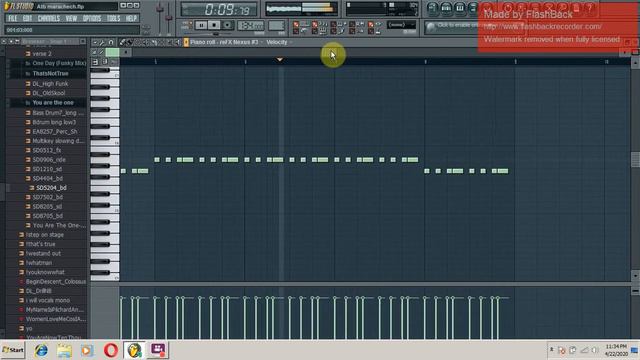Viewport: 640px width, 360px height.
Task: Open the CHANNELS menu
Action: pos(49,18)
